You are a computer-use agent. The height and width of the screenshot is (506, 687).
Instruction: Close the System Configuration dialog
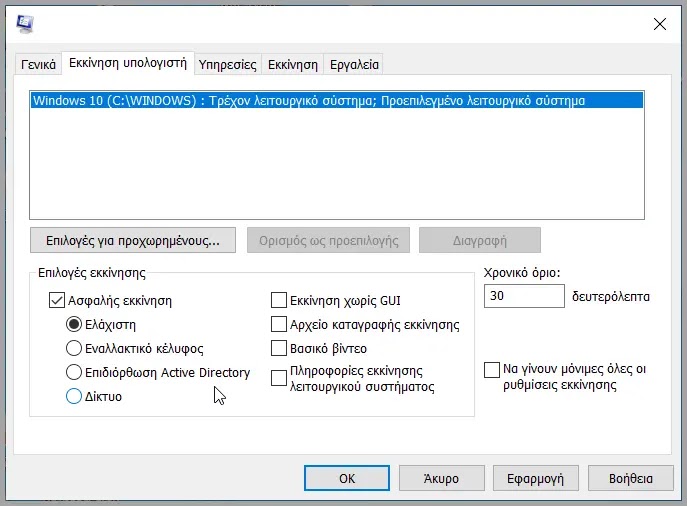[659, 24]
